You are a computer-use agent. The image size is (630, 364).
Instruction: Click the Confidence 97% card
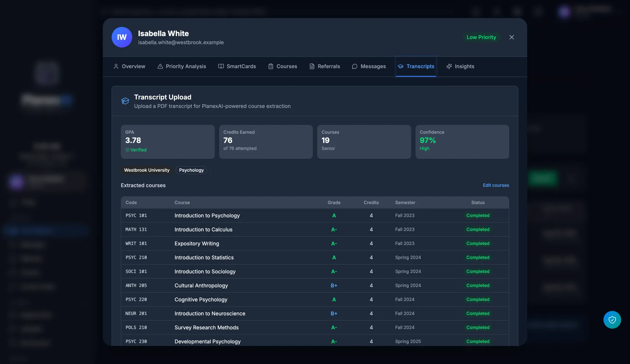[462, 142]
